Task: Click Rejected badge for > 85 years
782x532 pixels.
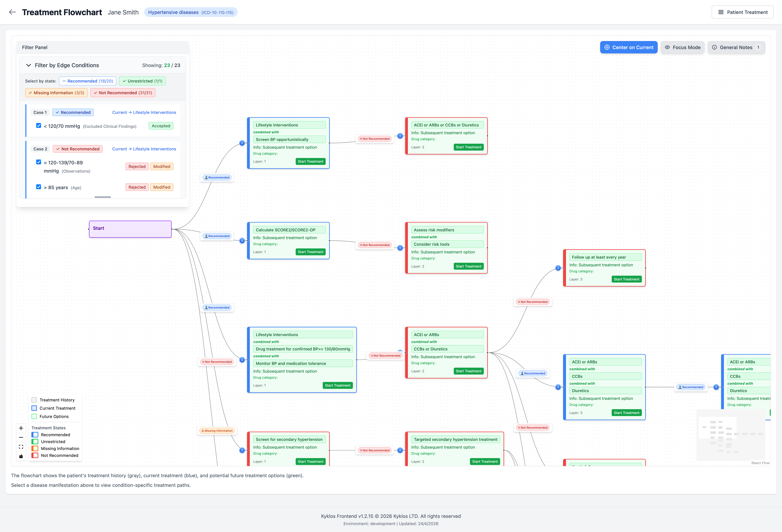Action: [x=137, y=187]
